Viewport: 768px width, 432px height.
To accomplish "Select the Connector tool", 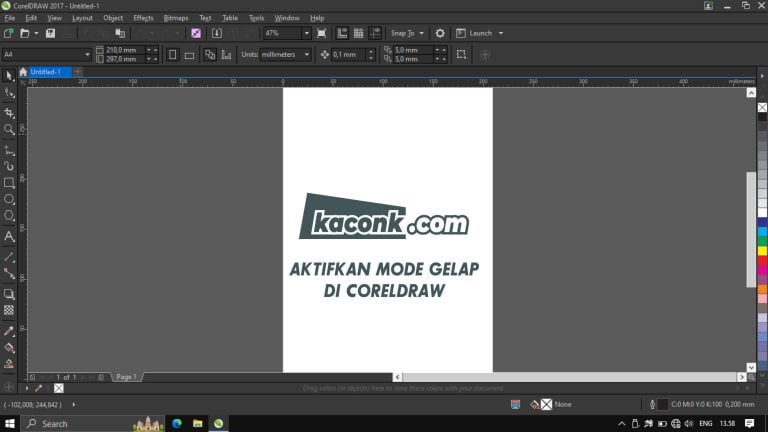I will coord(9,273).
